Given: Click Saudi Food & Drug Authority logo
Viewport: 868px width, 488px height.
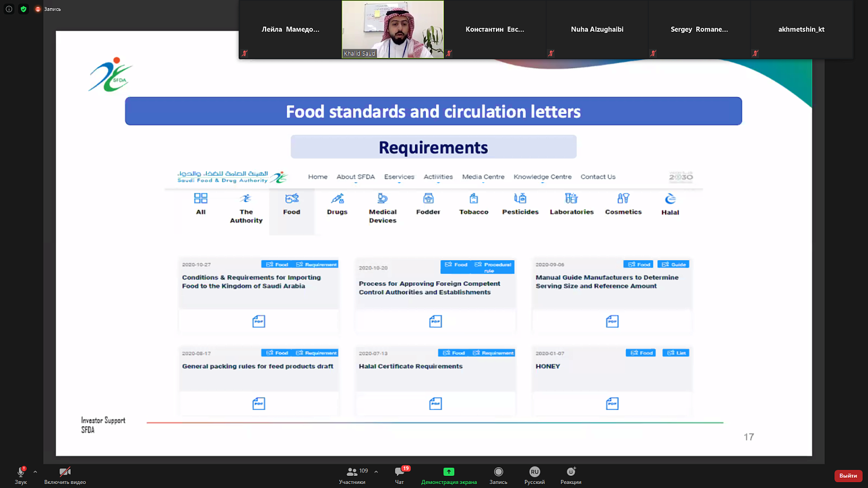Looking at the screenshot, I should point(232,177).
